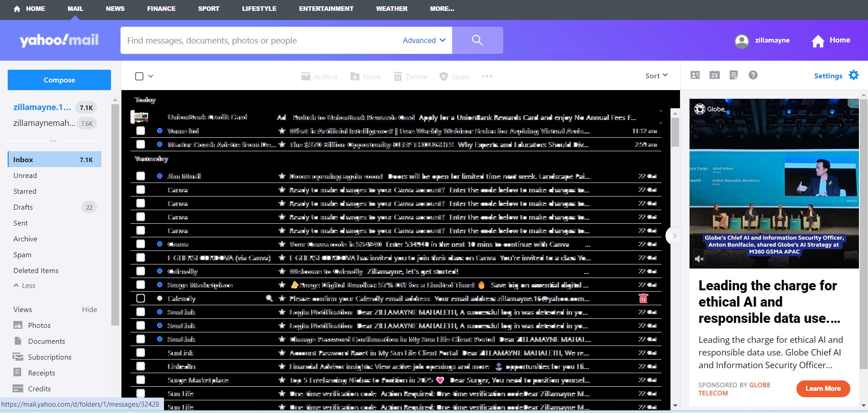Select the Vame ltd email checkbox

tap(141, 131)
